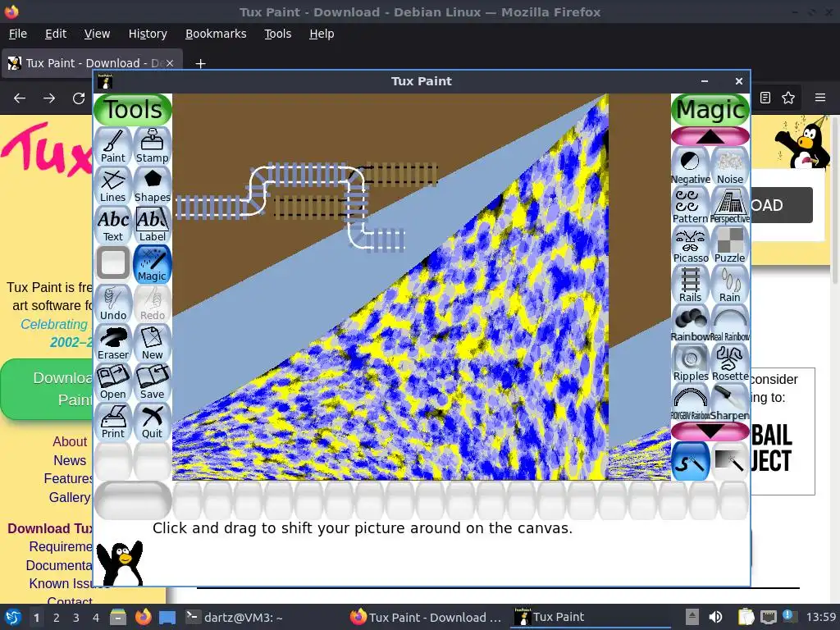This screenshot has width=840, height=630.
Task: Go back in Firefox
Action: 20,98
